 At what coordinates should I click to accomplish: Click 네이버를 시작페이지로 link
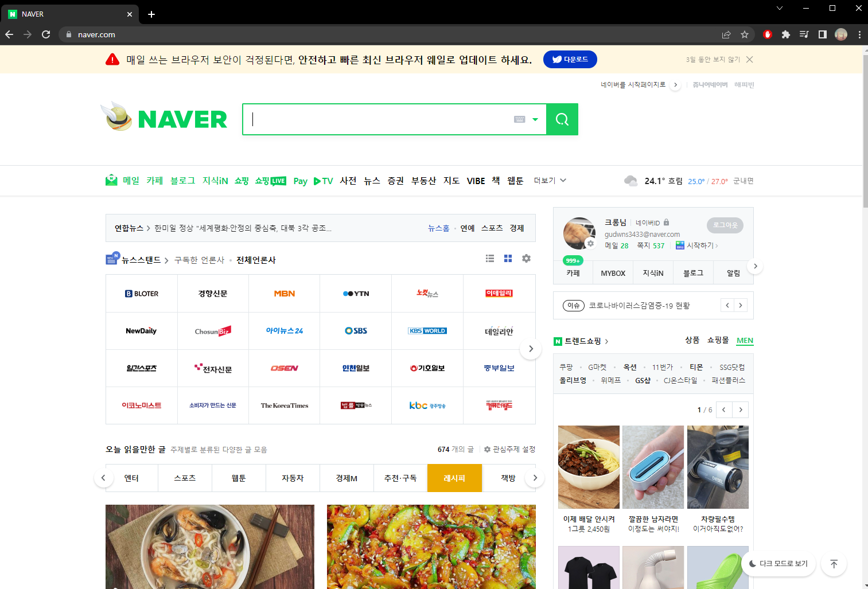633,84
